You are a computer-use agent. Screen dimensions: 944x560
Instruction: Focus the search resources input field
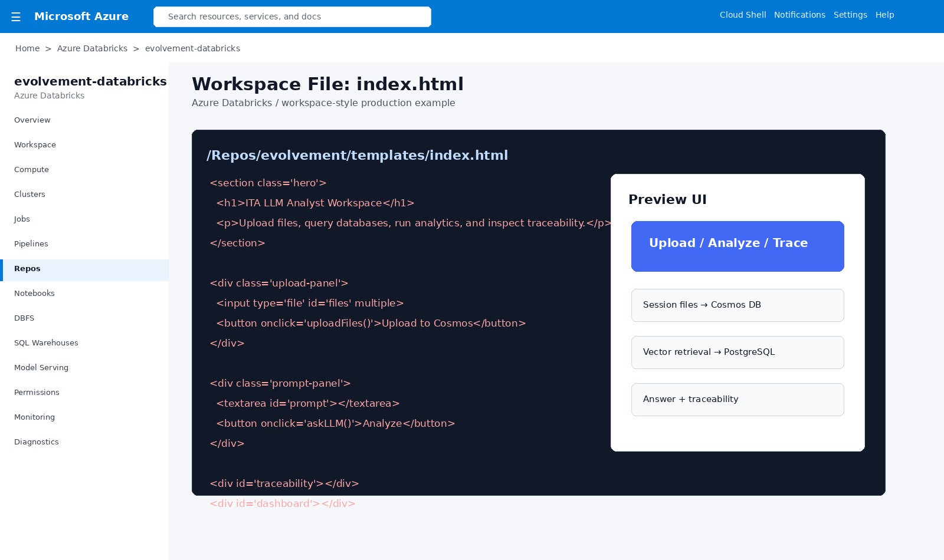pyautogui.click(x=292, y=17)
